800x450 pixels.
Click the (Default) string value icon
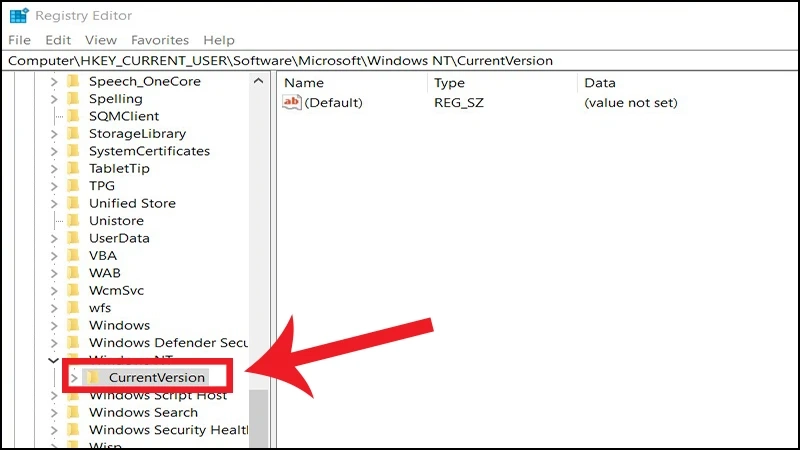coord(292,102)
